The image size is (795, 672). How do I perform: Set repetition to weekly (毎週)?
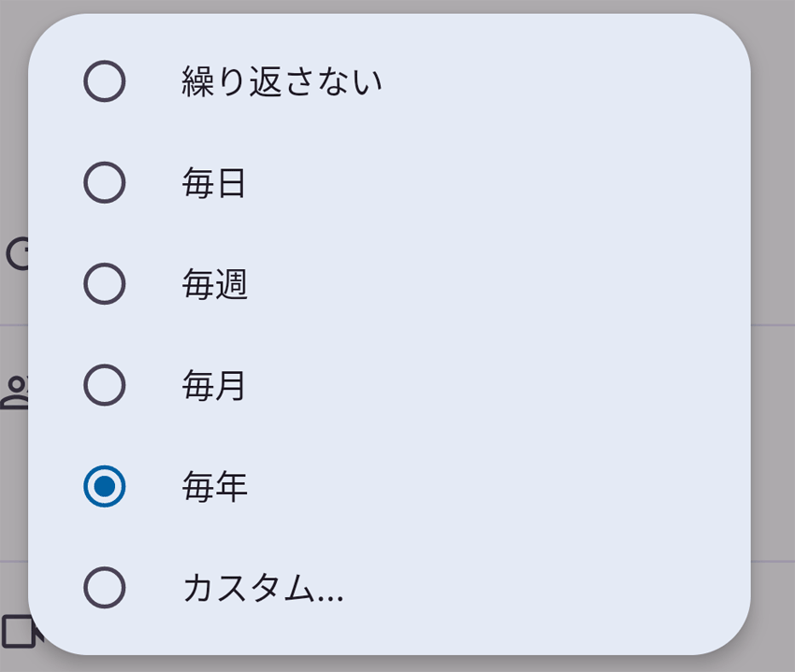pyautogui.click(x=389, y=284)
